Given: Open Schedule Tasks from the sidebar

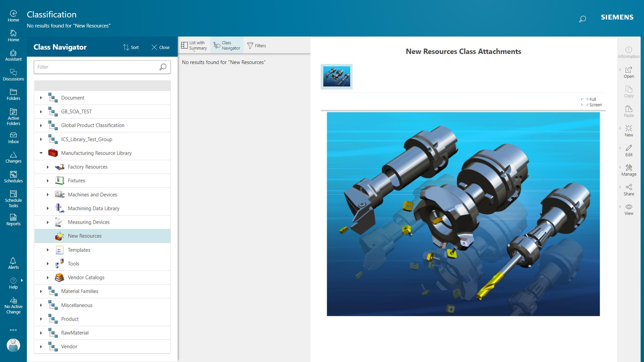Looking at the screenshot, I should (x=13, y=198).
